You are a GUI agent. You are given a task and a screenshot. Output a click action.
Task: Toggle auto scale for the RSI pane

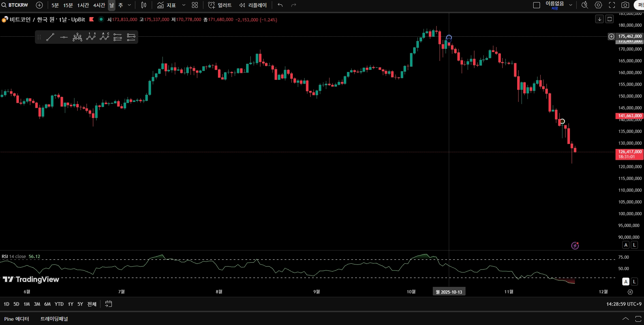(626, 282)
